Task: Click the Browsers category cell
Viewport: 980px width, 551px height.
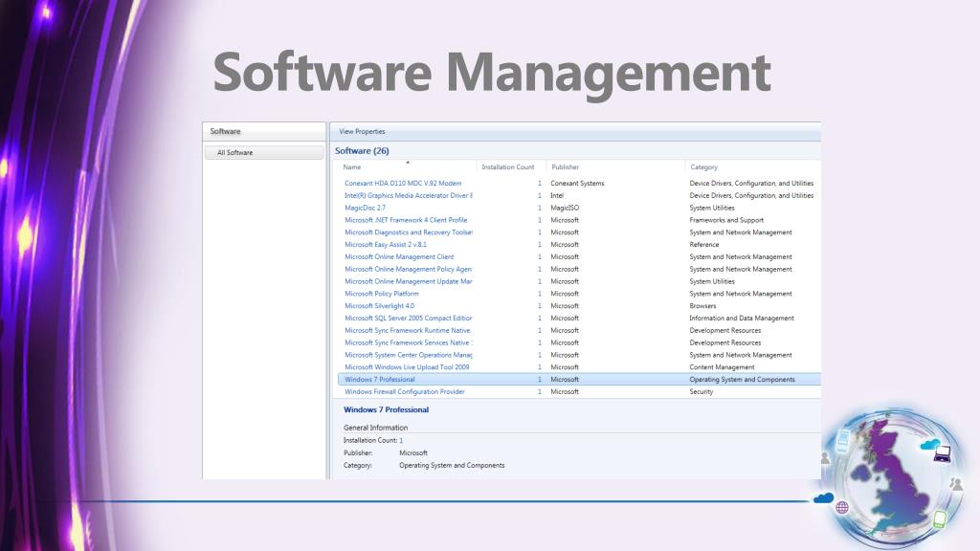Action: pos(702,306)
